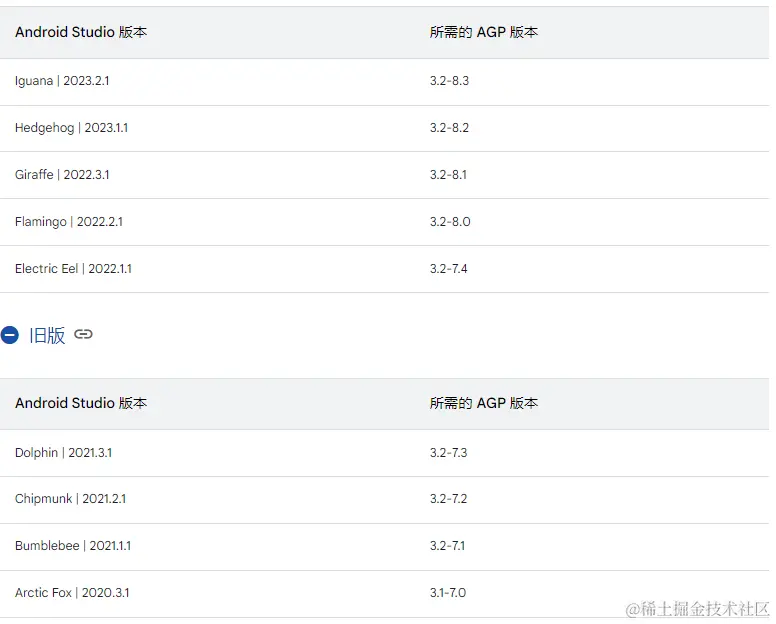Click the lower table's 所需的 AGP 版本 header
The width and height of the screenshot is (776, 624).
pyautogui.click(x=484, y=403)
